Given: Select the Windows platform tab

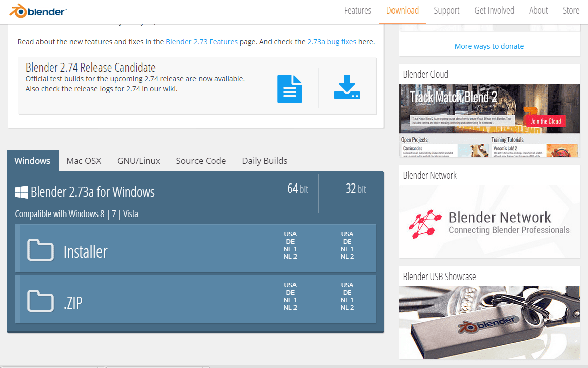Looking at the screenshot, I should tap(33, 160).
